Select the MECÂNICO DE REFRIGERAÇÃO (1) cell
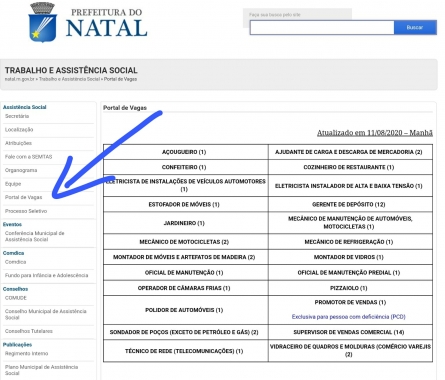The width and height of the screenshot is (445, 380). (x=350, y=242)
